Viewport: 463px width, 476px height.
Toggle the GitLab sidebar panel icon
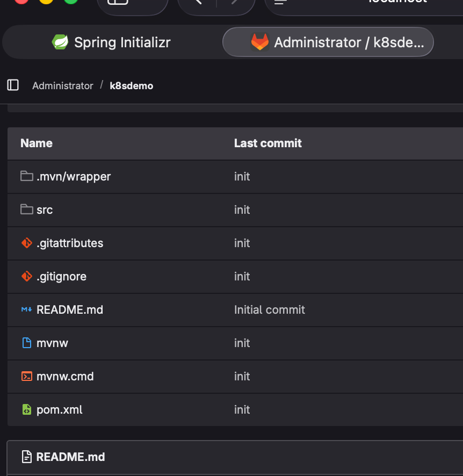13,85
